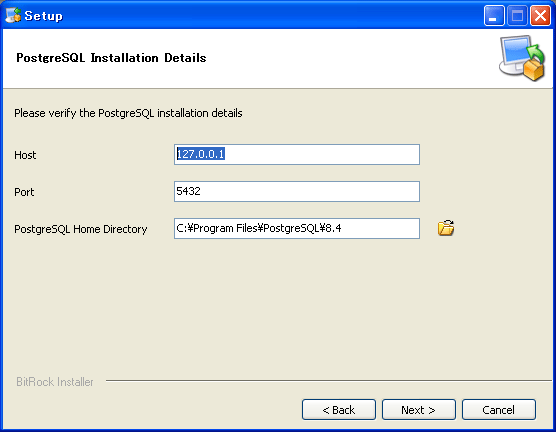Click the 'Please verify' instruction text
The image size is (556, 432).
click(128, 113)
